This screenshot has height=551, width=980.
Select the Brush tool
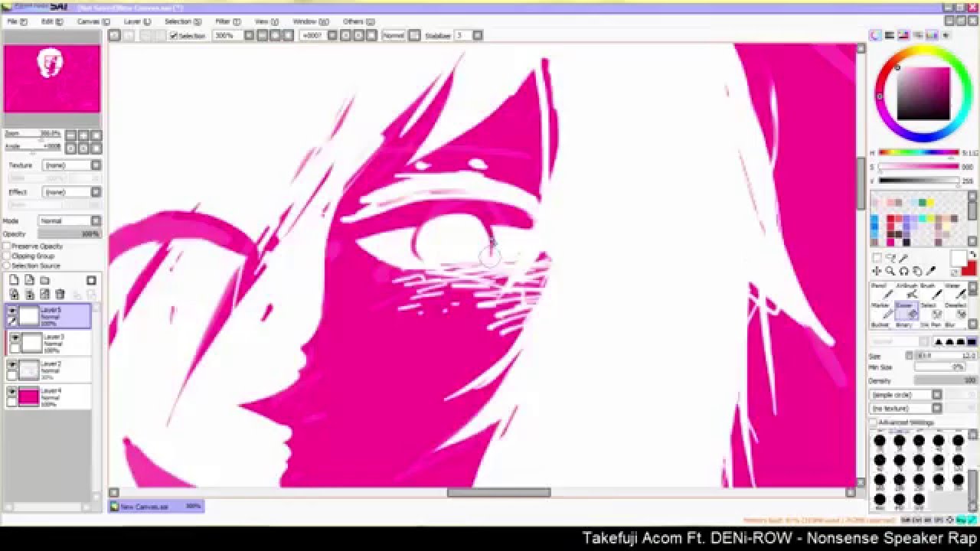click(x=929, y=291)
